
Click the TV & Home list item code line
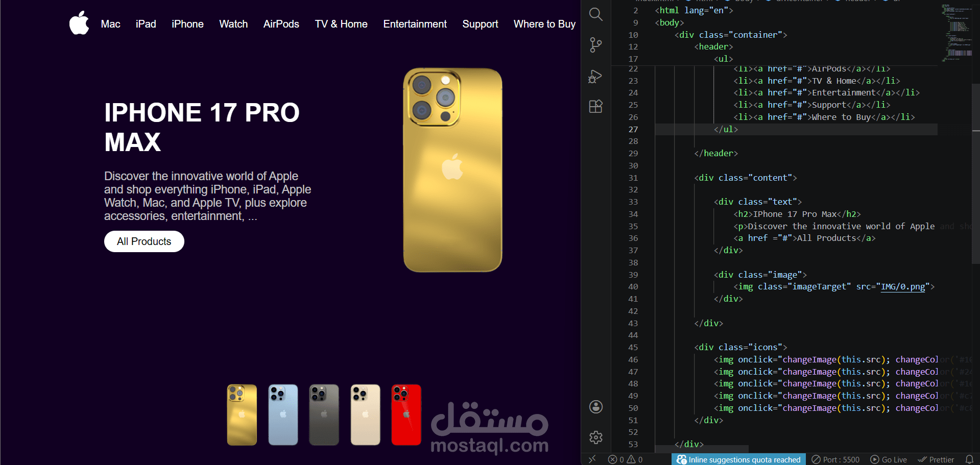pos(817,81)
